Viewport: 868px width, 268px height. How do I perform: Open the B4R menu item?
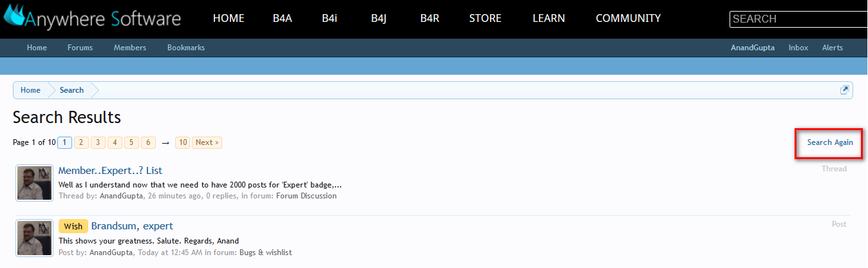[x=429, y=19]
